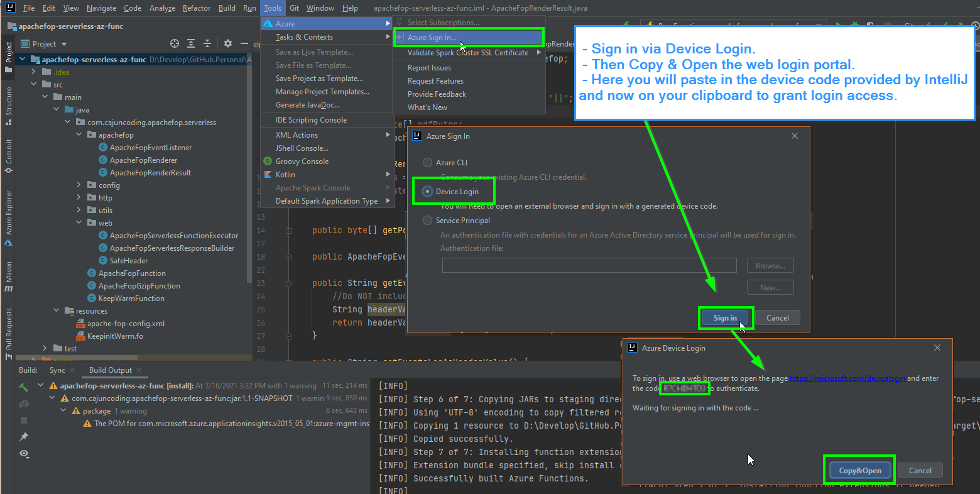Expand the http package
This screenshot has width=980, height=494.
(x=79, y=198)
